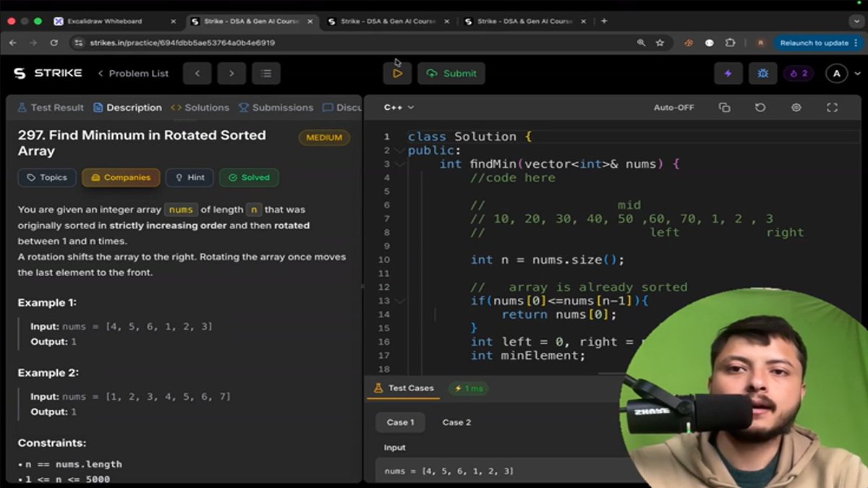868x488 pixels.
Task: Switch to the Test Result tab
Action: 50,107
